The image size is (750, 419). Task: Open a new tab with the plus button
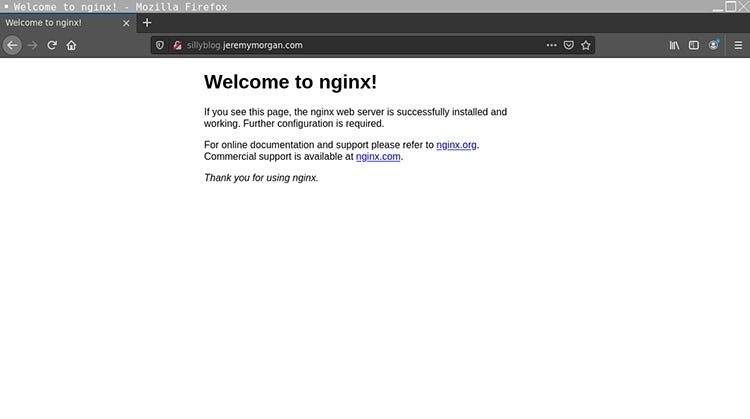(147, 22)
